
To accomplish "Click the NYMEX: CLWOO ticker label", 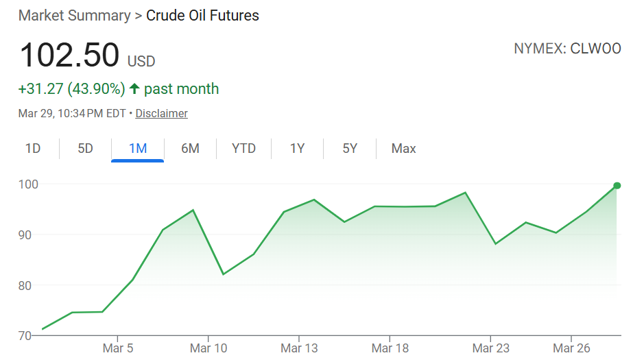I will coord(567,49).
